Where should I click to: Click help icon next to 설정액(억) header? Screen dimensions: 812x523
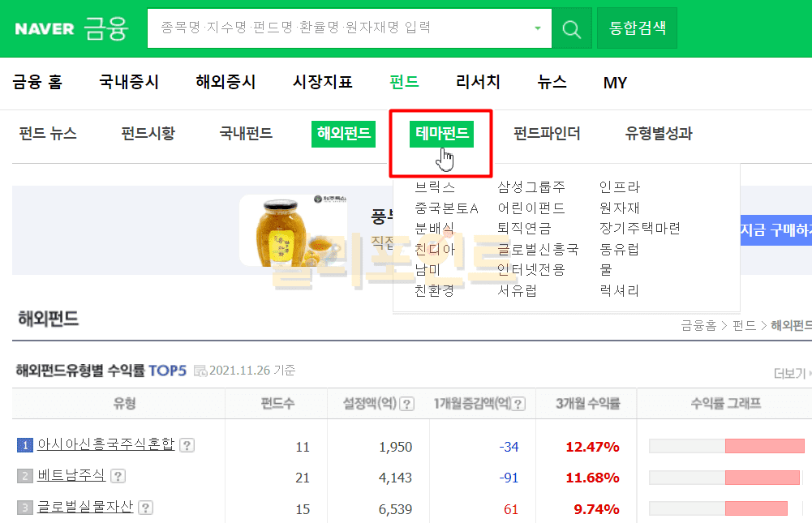click(x=407, y=404)
